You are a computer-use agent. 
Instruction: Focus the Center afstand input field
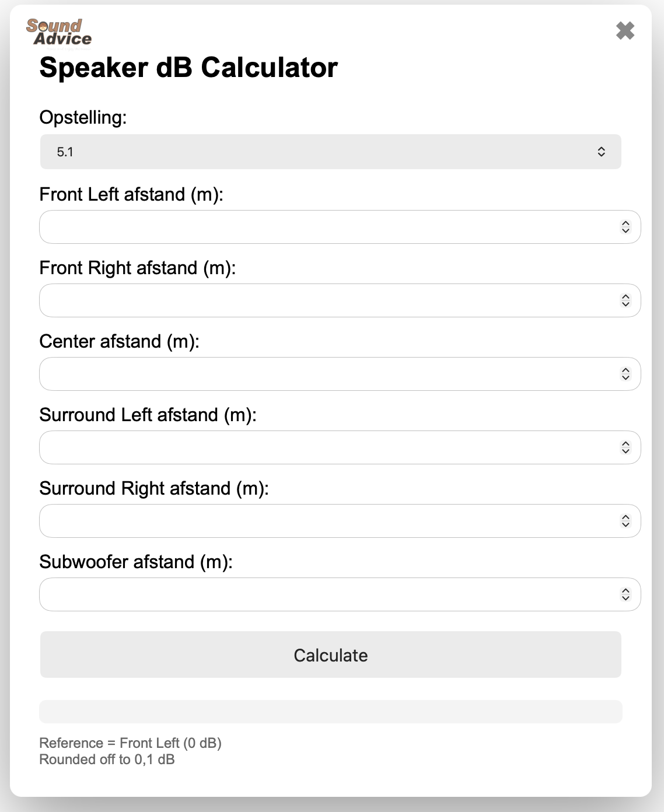327,374
